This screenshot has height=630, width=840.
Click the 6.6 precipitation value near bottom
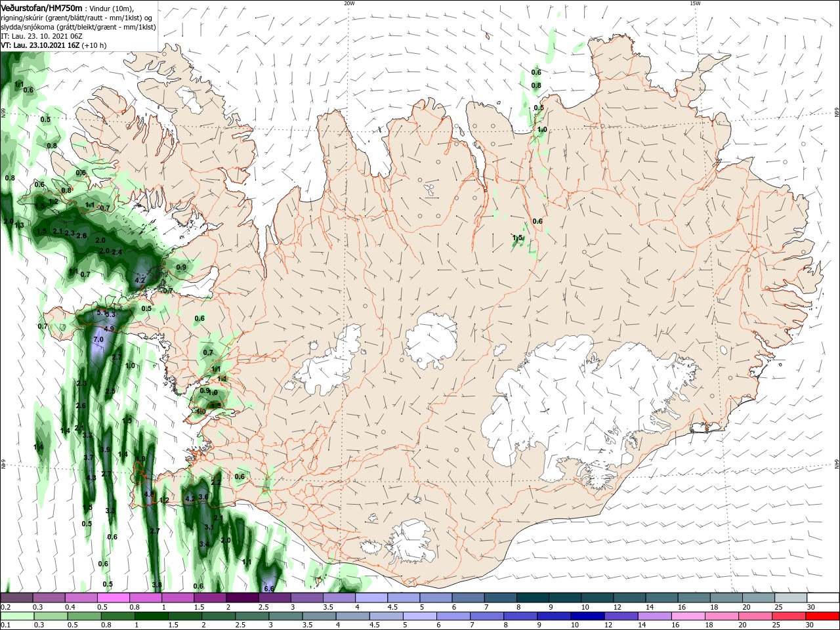[x=268, y=589]
